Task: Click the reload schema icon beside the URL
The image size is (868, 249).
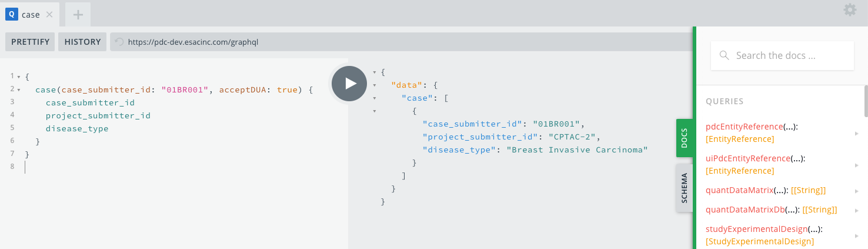Action: click(x=119, y=42)
